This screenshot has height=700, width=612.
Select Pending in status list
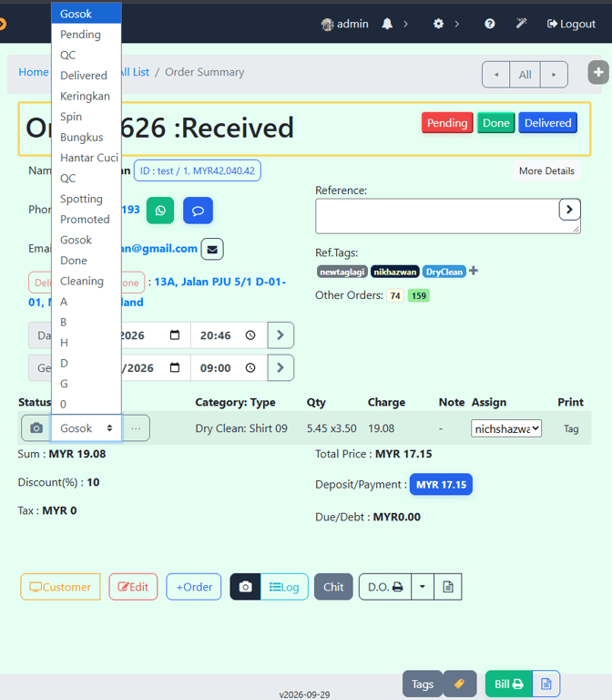tap(87, 35)
